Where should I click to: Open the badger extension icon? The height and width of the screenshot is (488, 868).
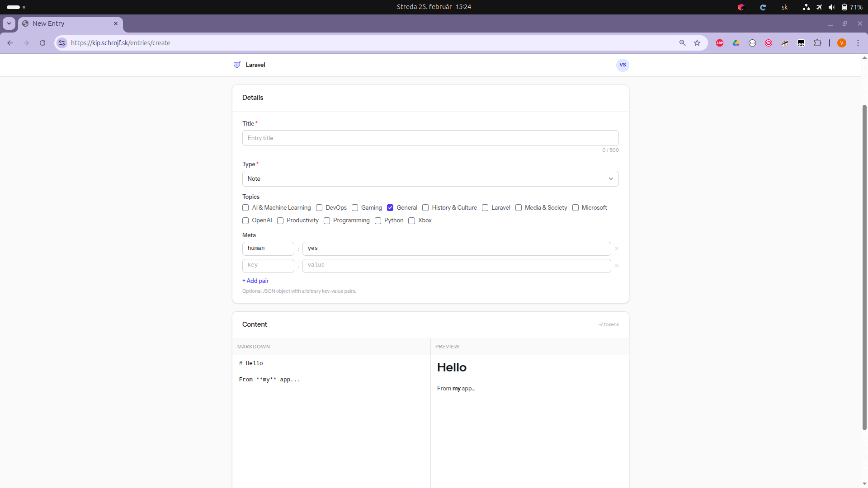coord(785,43)
